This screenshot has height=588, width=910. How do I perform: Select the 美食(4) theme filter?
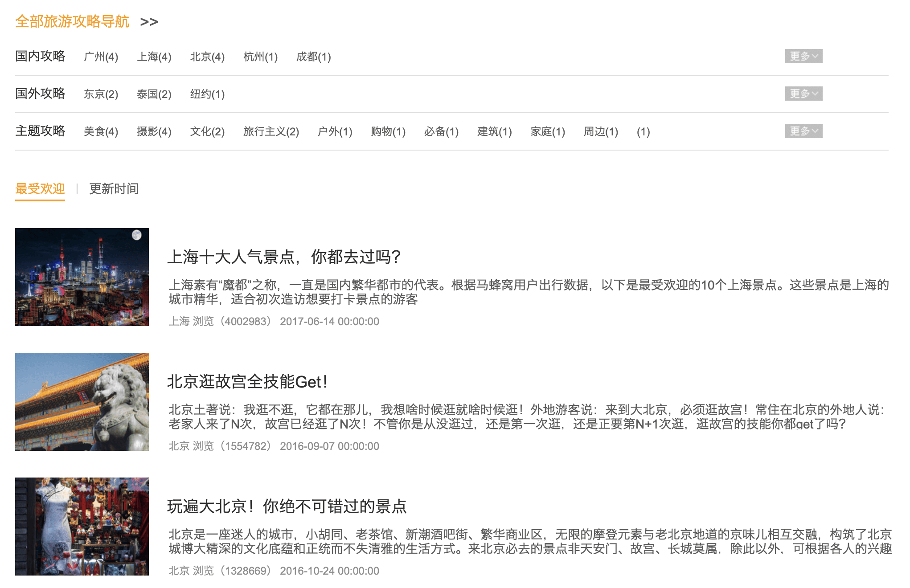click(101, 131)
